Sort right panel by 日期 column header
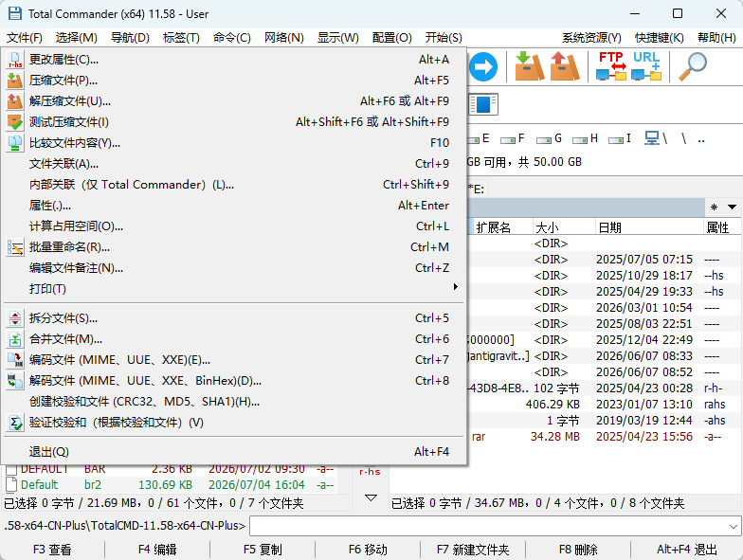The height and width of the screenshot is (560, 743). pyautogui.click(x=648, y=227)
